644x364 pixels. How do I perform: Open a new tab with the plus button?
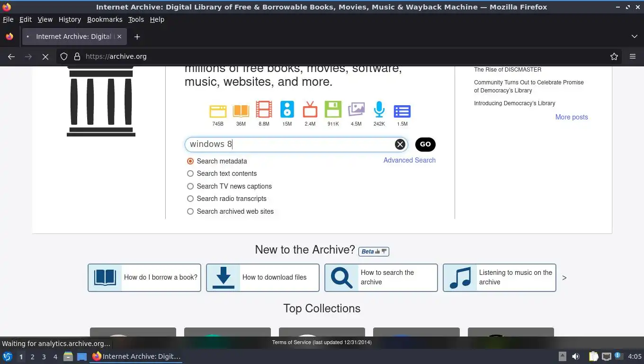pyautogui.click(x=137, y=36)
